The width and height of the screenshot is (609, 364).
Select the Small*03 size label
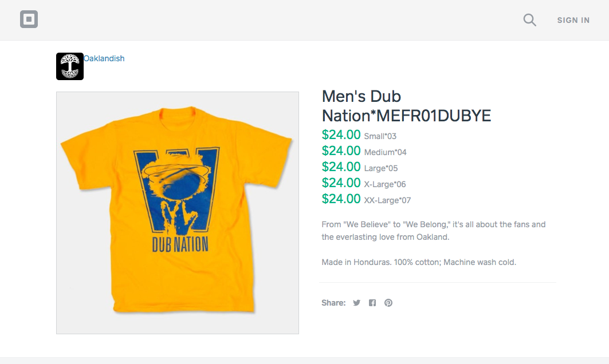[380, 136]
